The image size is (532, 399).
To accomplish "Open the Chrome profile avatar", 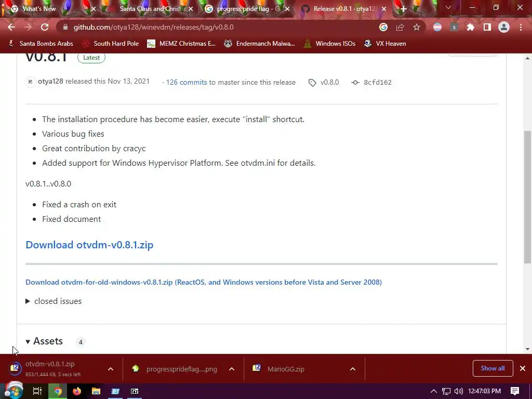I will 504,27.
